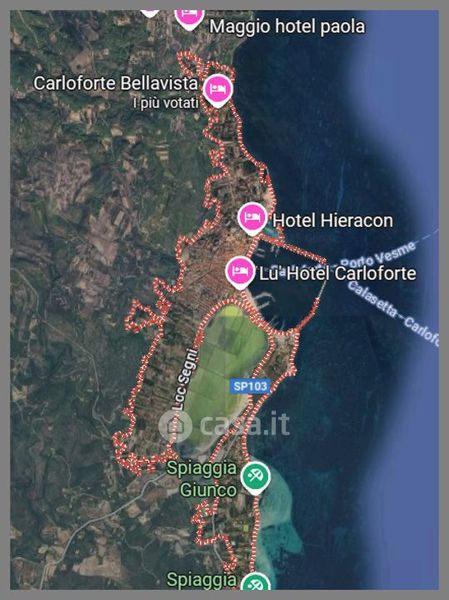Viewport: 449px width, 600px height.
Task: Tap the Hotel Hieracon bed marker
Action: click(252, 218)
